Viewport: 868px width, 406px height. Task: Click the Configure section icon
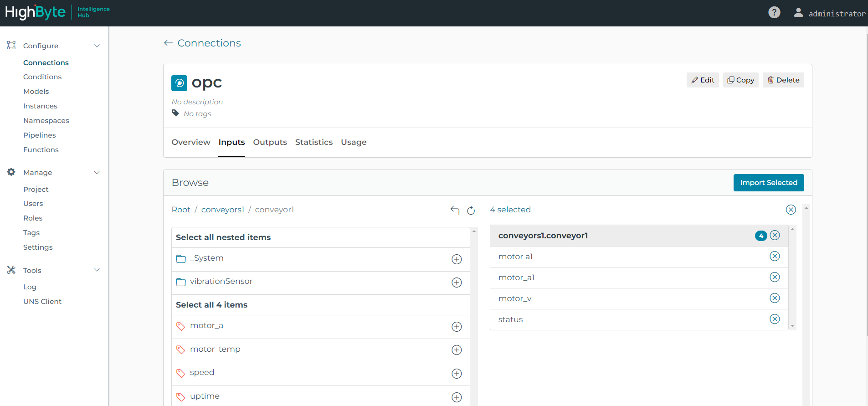tap(11, 45)
